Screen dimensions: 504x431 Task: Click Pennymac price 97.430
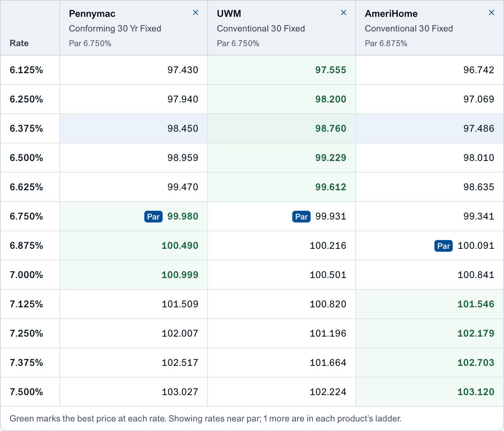pyautogui.click(x=183, y=70)
